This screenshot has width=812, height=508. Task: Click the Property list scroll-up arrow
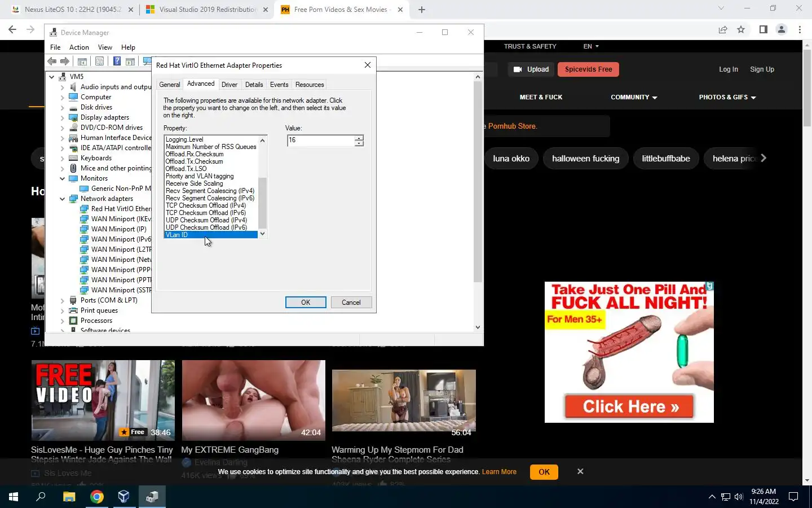click(262, 140)
